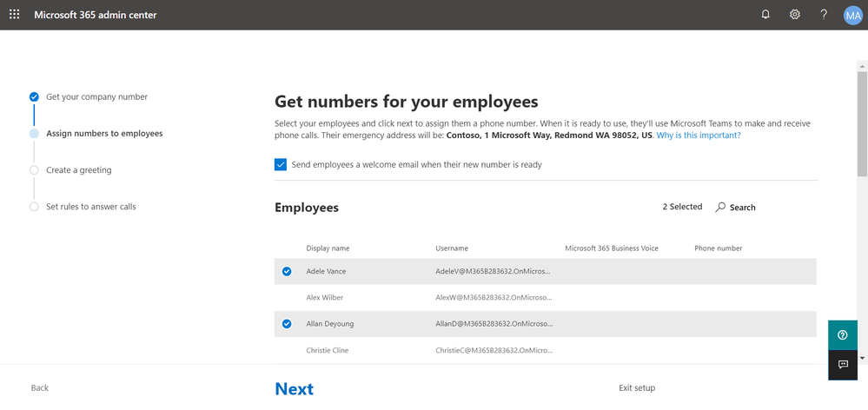
Task: Go to Get your company number step
Action: click(x=96, y=96)
